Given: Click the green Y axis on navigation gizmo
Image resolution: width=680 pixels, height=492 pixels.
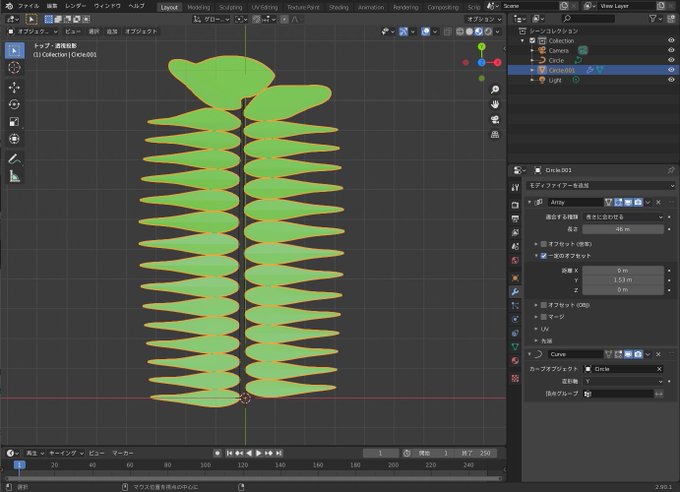Looking at the screenshot, I should [481, 46].
